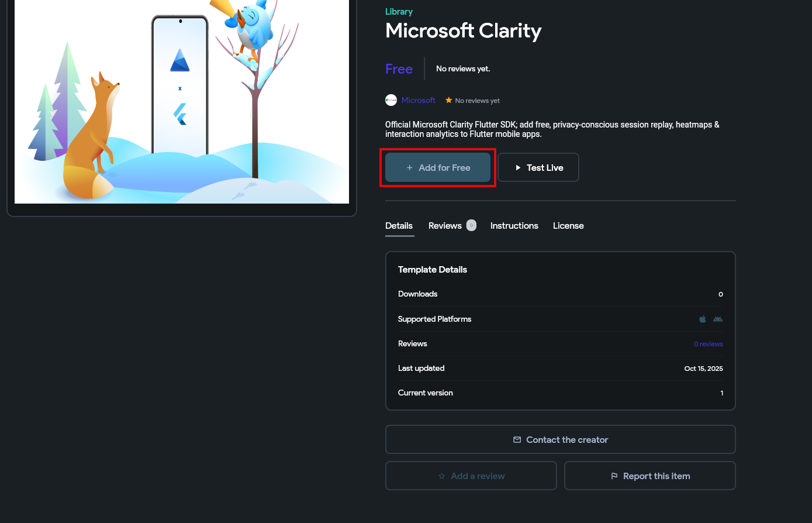Switch to the Reviews tab

click(x=445, y=226)
